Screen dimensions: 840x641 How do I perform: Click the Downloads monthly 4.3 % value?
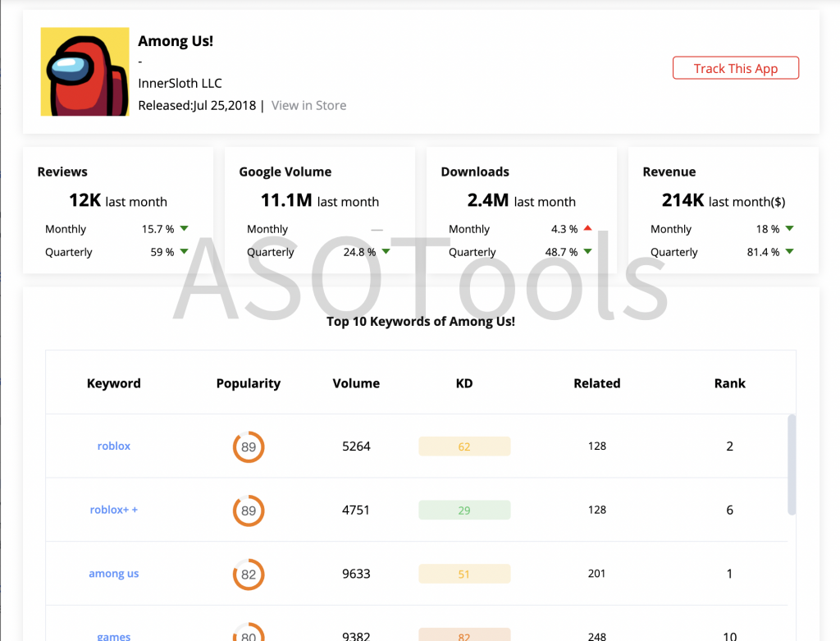coord(564,229)
